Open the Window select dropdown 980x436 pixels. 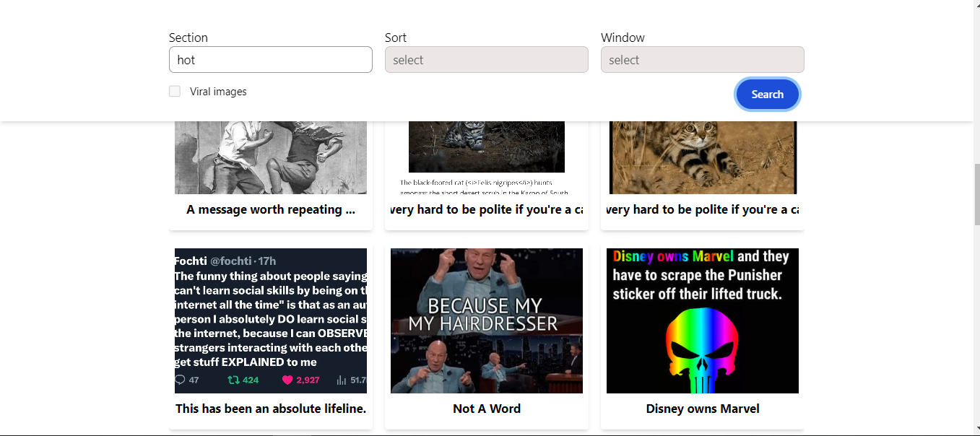(703, 60)
